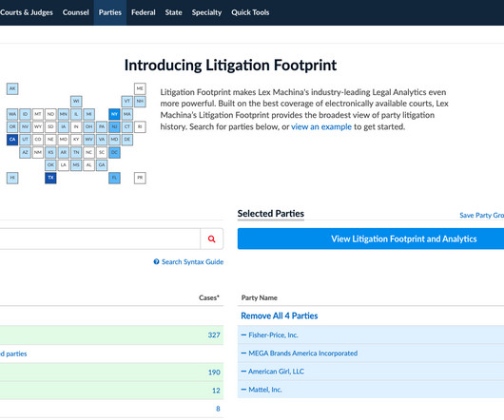Select the CA tile on map
504x420 pixels.
12,140
